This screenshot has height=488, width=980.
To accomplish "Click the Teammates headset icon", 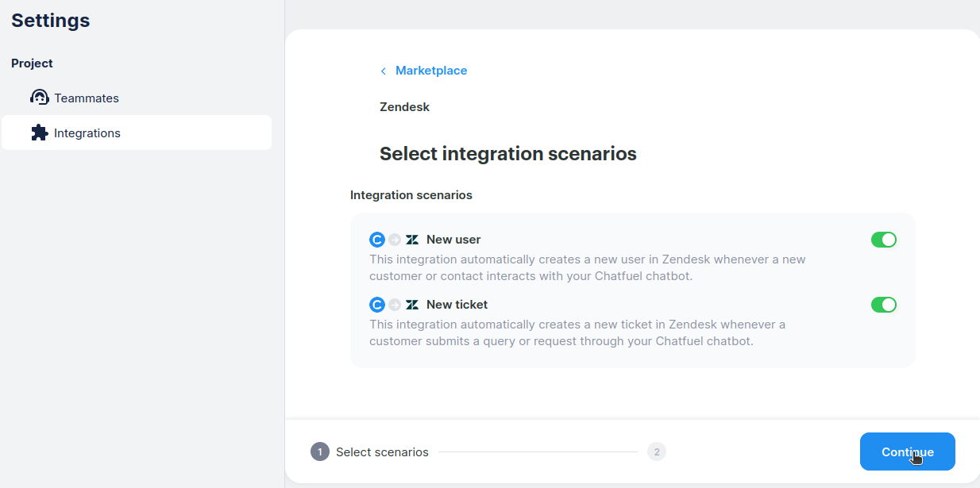I will (40, 98).
